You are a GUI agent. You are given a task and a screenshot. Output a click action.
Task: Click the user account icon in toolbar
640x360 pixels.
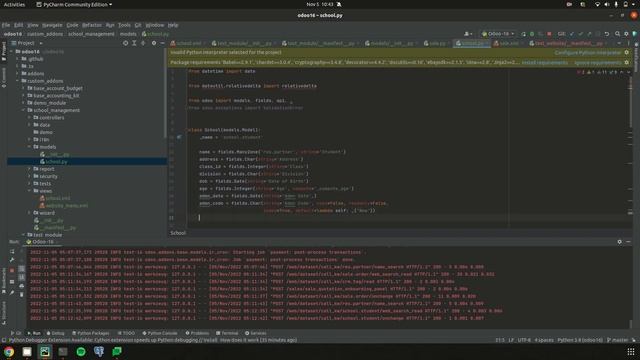tap(468, 34)
